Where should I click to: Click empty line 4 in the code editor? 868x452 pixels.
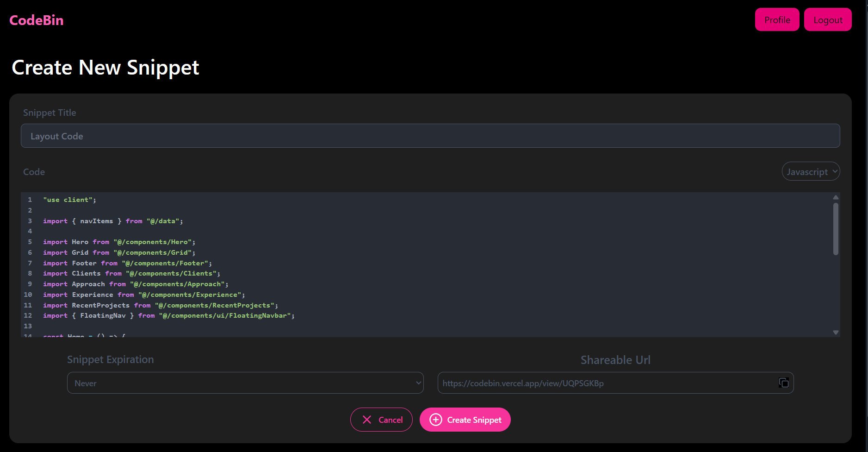click(185, 231)
